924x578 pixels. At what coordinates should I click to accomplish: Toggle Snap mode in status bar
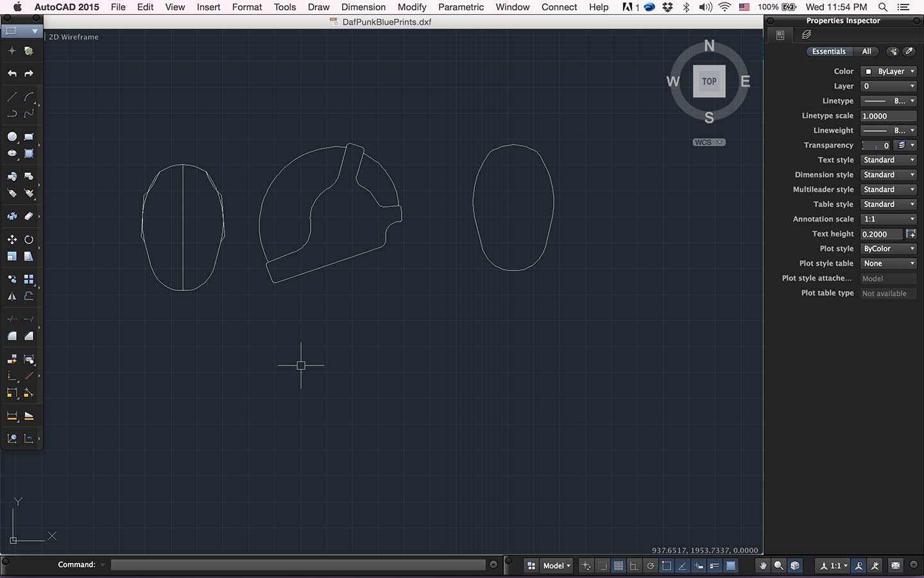(603, 566)
